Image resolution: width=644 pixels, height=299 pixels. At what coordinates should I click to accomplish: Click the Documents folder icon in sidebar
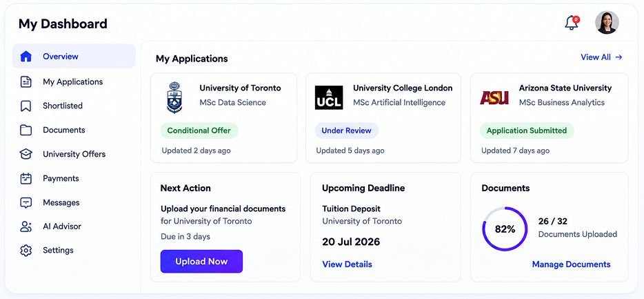click(26, 130)
